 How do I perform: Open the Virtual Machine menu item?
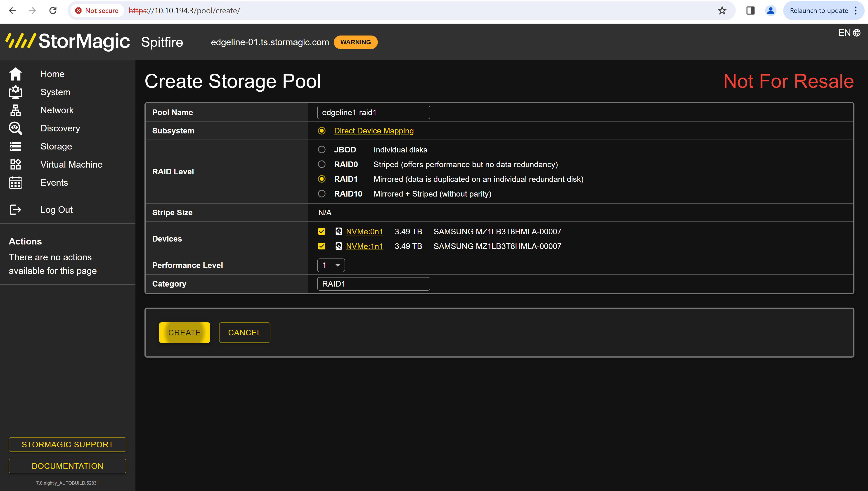[x=71, y=165]
